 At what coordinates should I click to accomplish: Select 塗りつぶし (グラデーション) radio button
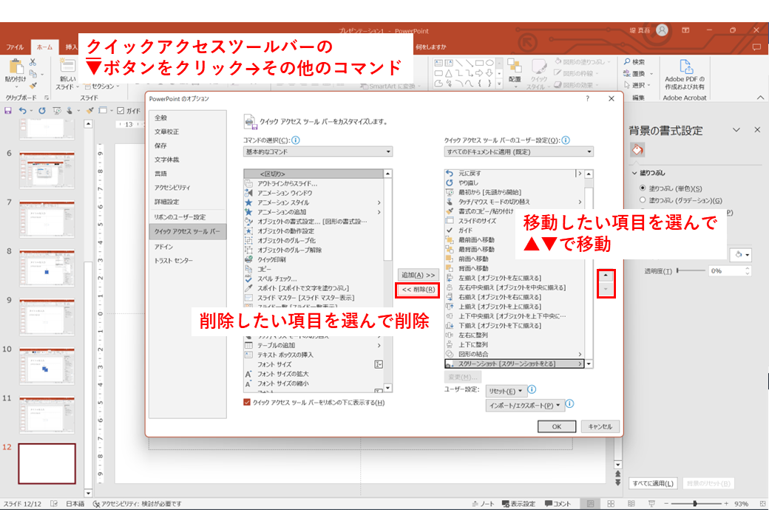643,199
